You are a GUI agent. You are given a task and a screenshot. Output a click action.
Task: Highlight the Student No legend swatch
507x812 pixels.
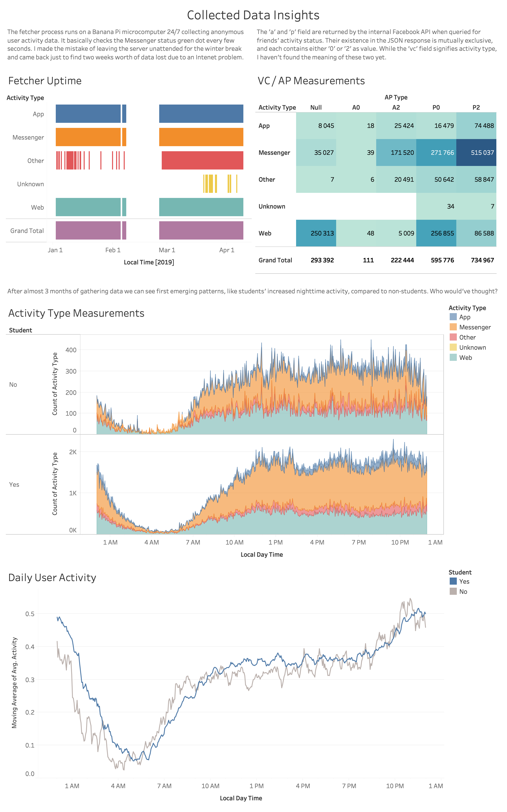[453, 591]
